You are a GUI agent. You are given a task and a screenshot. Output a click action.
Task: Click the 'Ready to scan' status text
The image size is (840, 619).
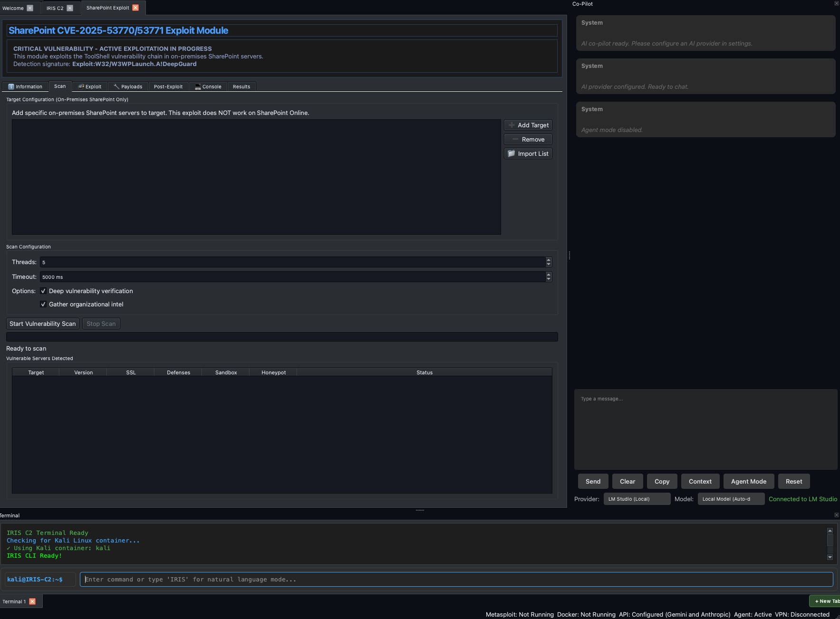[26, 348]
